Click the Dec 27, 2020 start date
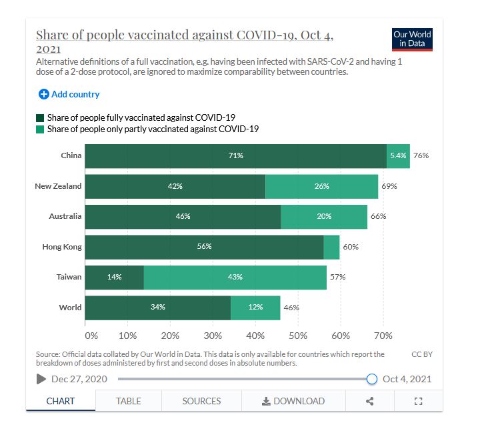Screen dimensions: 504x431 click(x=79, y=379)
